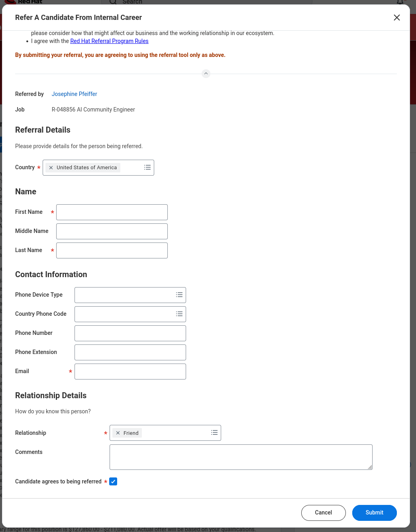Open Phone Device Type list icon
Screen dimensions: 416x532
(x=179, y=295)
